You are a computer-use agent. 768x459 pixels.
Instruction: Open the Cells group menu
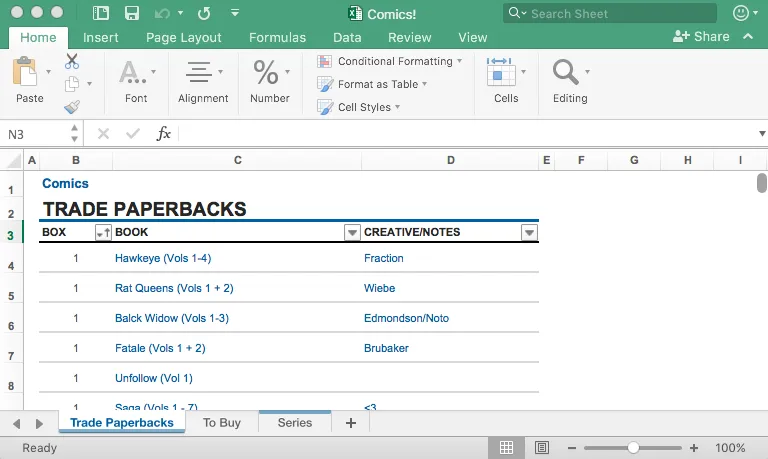506,81
